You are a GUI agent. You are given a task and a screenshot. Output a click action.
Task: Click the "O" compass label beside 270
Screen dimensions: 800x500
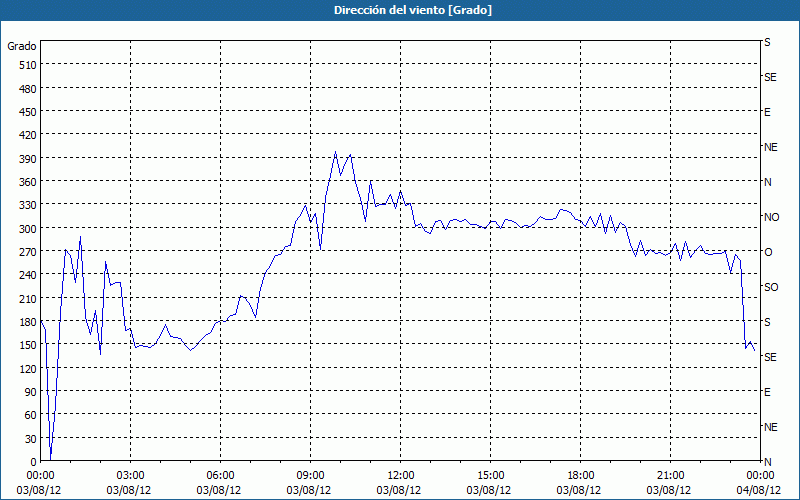[768, 252]
